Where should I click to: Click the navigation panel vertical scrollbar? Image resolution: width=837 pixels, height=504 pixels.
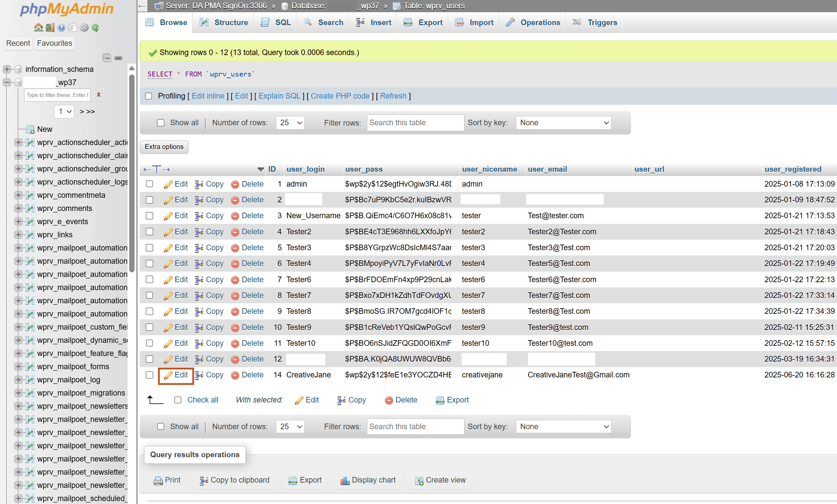132,173
